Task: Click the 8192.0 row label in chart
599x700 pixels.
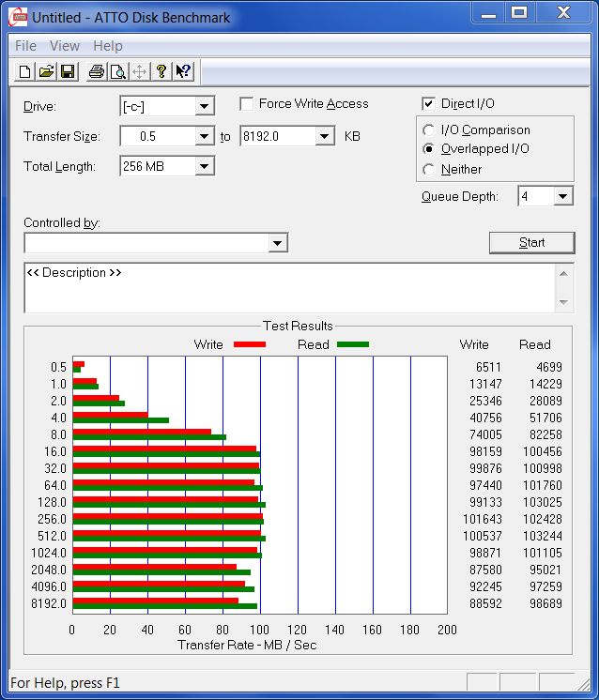Action: coord(49,603)
